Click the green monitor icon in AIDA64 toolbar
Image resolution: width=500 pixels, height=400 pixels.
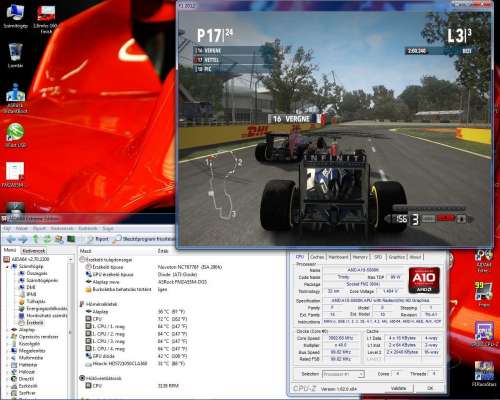(71, 239)
